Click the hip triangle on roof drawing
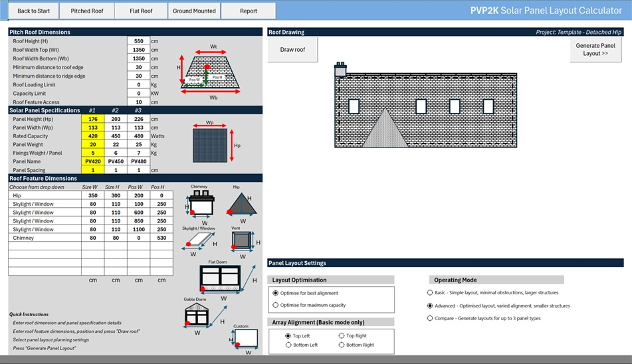The width and height of the screenshot is (632, 364). (x=385, y=128)
